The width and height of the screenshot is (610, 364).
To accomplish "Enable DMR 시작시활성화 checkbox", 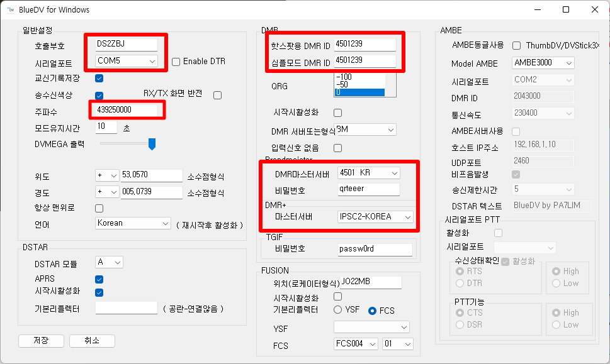I will tap(337, 113).
